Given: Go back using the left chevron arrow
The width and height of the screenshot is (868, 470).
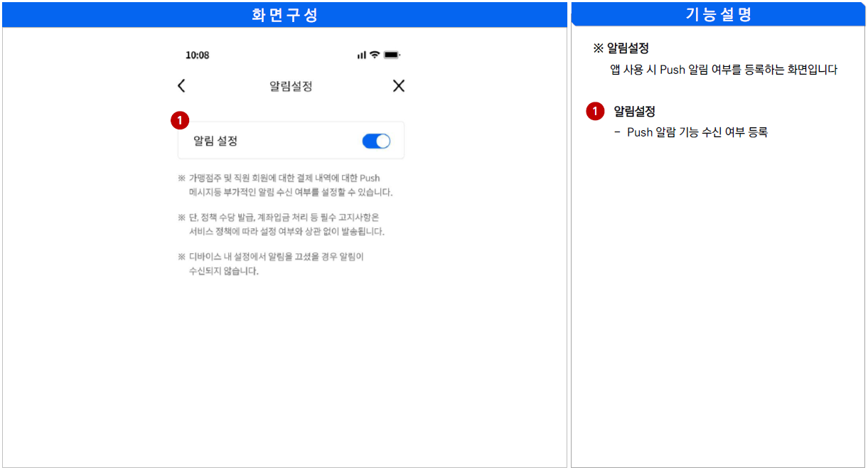Looking at the screenshot, I should (181, 86).
